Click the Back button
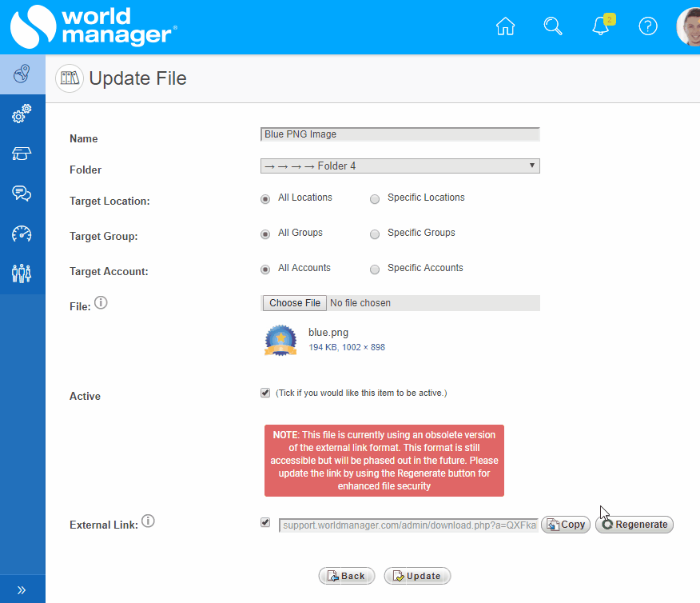The width and height of the screenshot is (700, 603). (347, 576)
